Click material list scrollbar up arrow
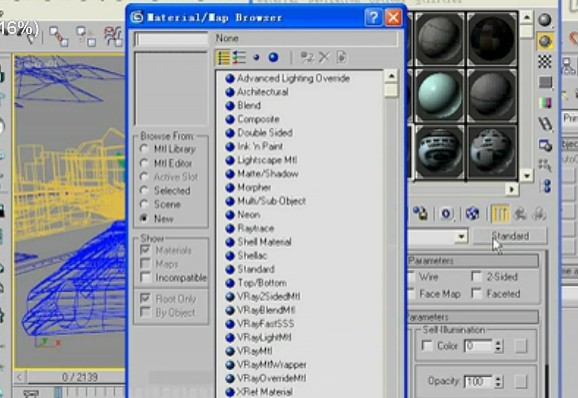This screenshot has width=578, height=398. pos(391,76)
